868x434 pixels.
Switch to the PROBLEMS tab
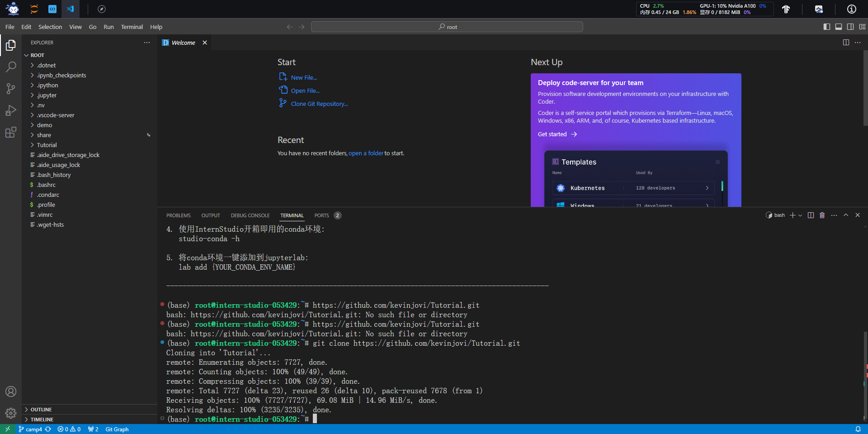click(x=178, y=215)
